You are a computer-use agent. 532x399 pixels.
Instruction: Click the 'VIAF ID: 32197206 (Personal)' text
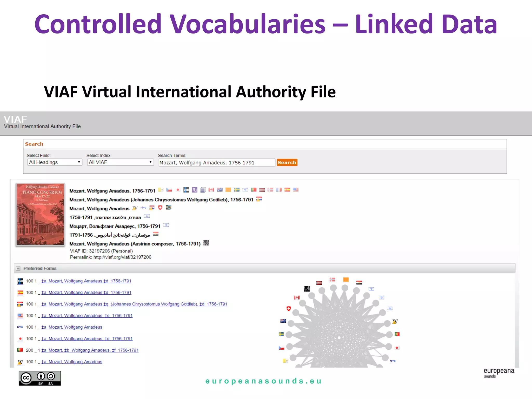(101, 251)
